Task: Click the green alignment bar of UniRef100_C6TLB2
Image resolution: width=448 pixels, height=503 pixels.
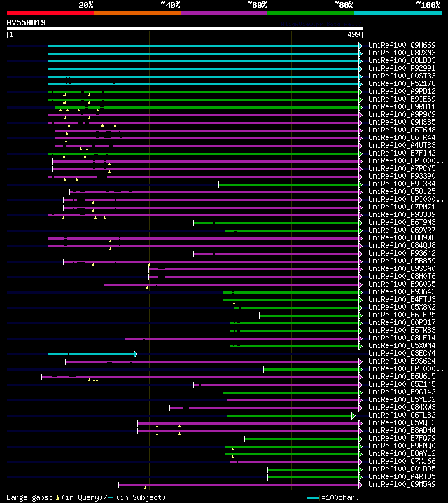Action: (x=291, y=415)
